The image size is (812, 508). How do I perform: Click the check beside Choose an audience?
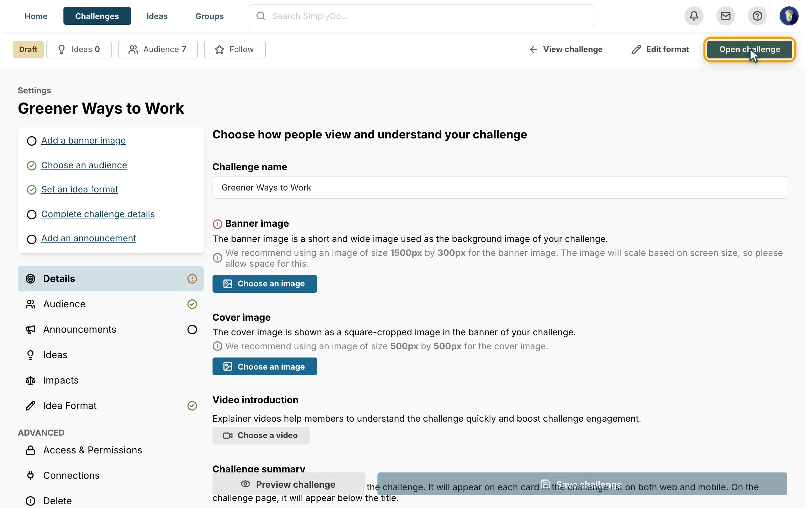[x=31, y=166]
